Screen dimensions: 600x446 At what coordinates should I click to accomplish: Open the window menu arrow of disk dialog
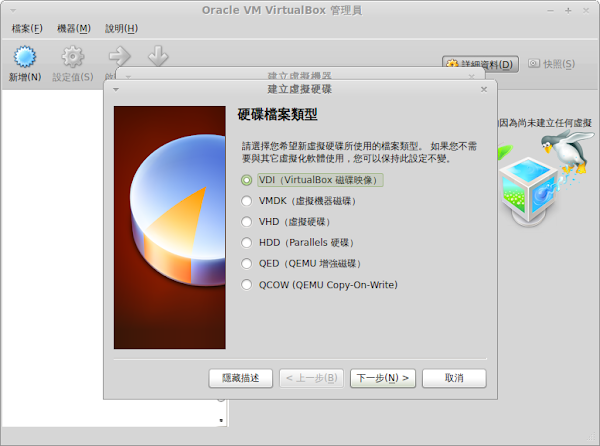click(x=116, y=90)
